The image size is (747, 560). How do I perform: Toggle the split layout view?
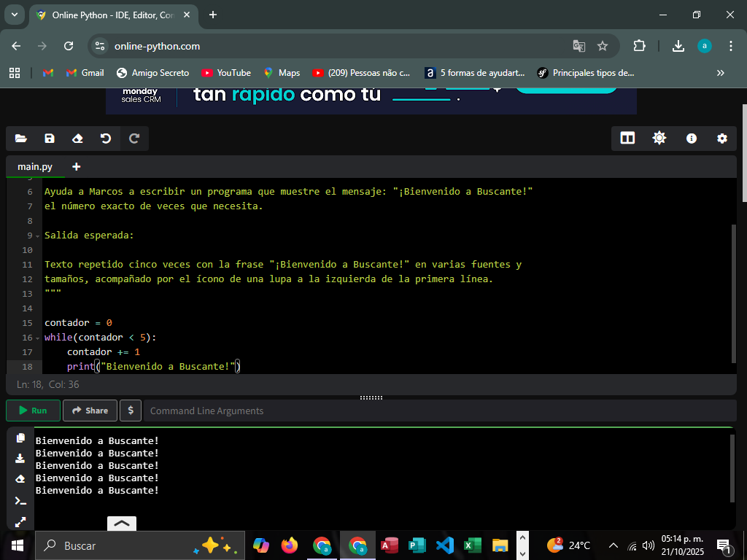[x=627, y=139]
